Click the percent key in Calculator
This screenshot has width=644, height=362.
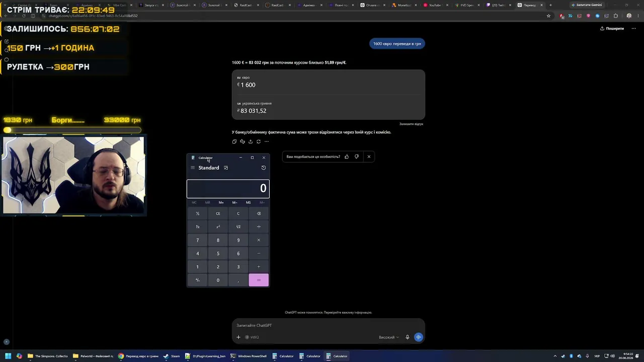click(198, 214)
